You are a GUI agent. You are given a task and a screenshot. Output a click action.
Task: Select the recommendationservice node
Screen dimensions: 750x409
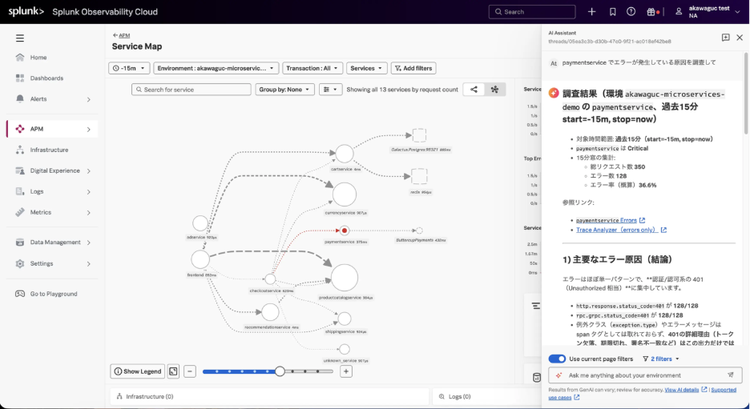coord(270,312)
